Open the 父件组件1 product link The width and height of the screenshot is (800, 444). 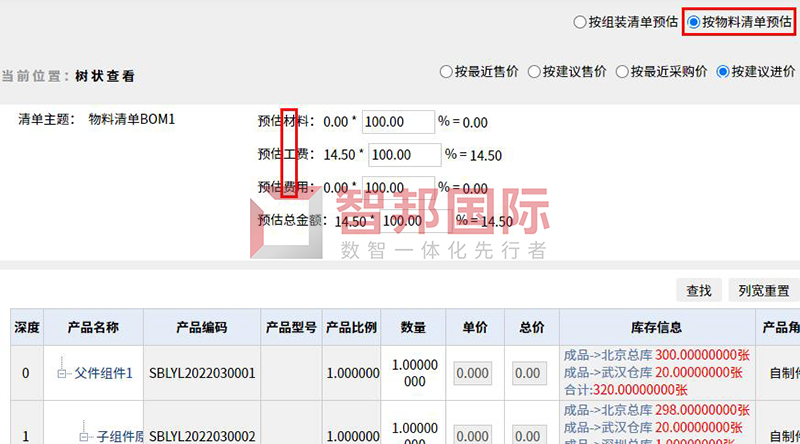pyautogui.click(x=104, y=374)
